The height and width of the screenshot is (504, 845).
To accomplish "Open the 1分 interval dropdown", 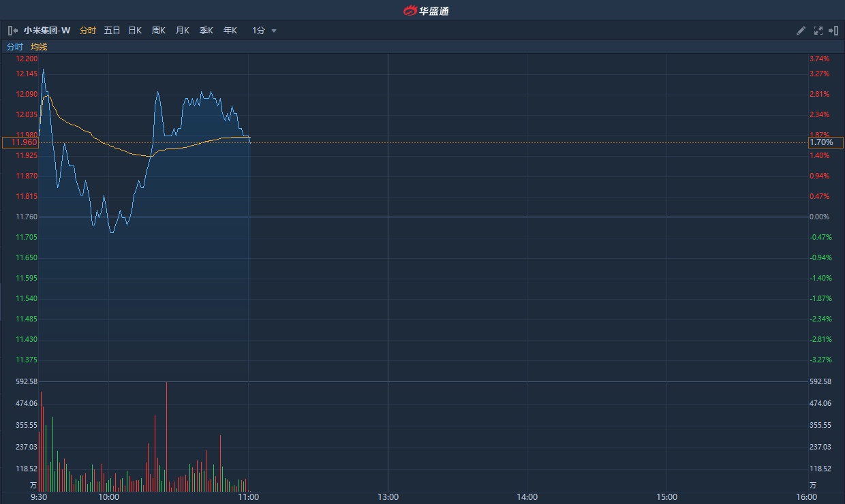I will pyautogui.click(x=259, y=31).
